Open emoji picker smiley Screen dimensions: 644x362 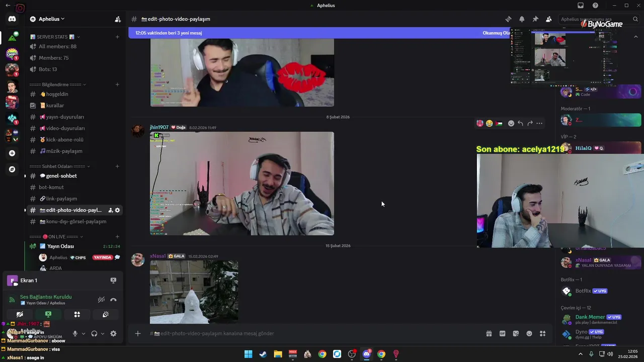click(x=529, y=333)
